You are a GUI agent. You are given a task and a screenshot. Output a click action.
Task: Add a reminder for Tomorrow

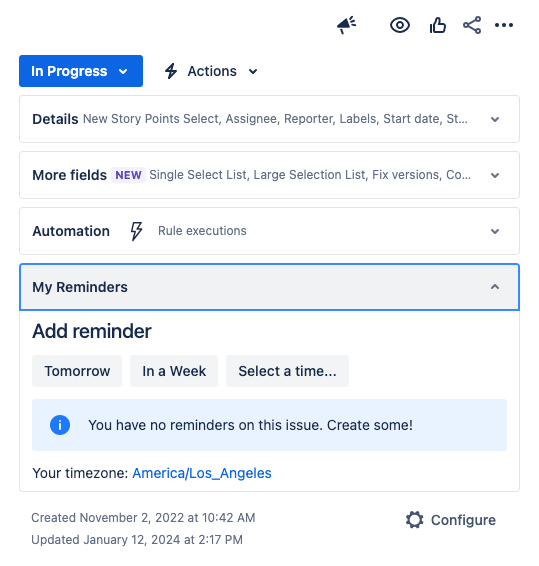(77, 371)
